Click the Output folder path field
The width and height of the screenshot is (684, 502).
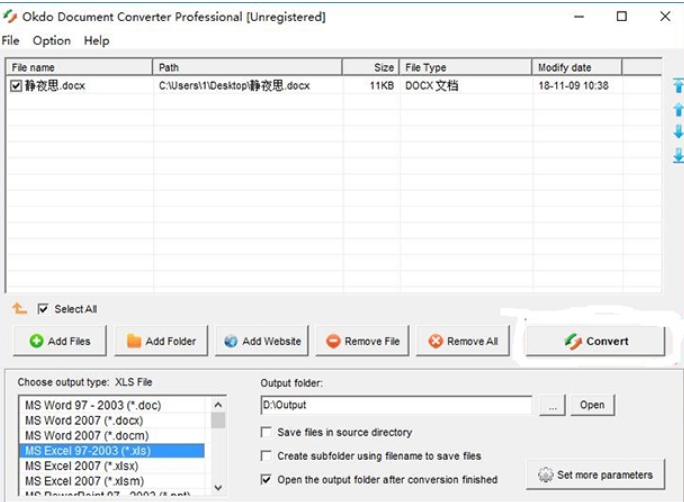point(396,405)
